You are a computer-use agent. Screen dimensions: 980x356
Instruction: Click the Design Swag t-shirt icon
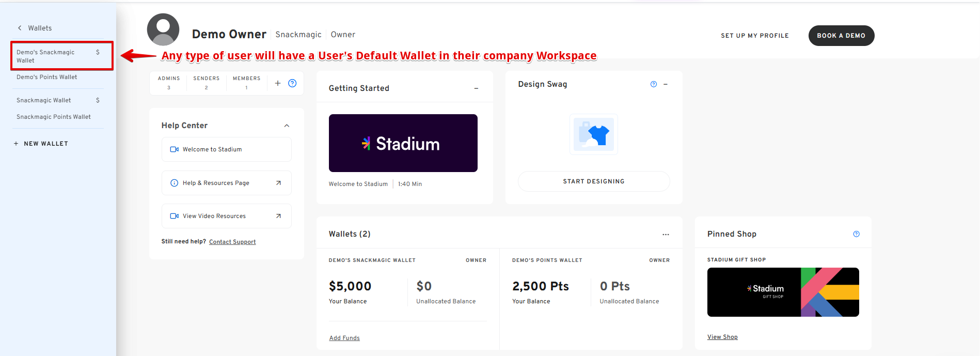click(x=594, y=134)
